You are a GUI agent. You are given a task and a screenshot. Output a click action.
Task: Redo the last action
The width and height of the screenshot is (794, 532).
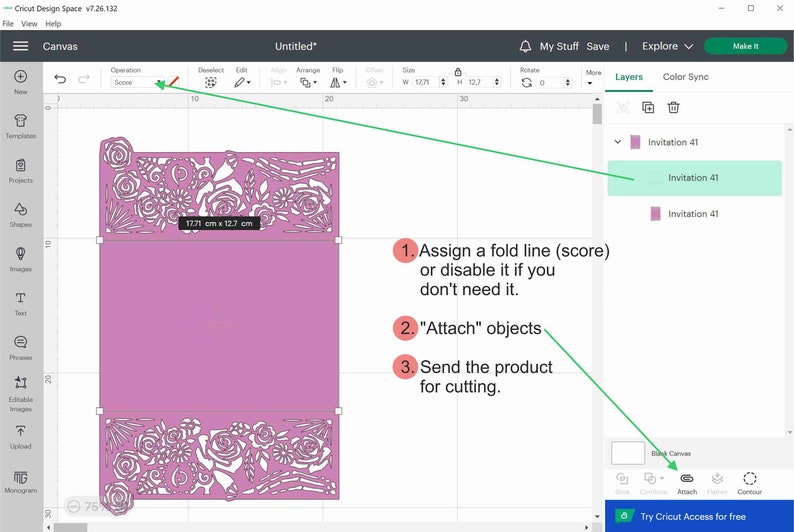click(84, 78)
